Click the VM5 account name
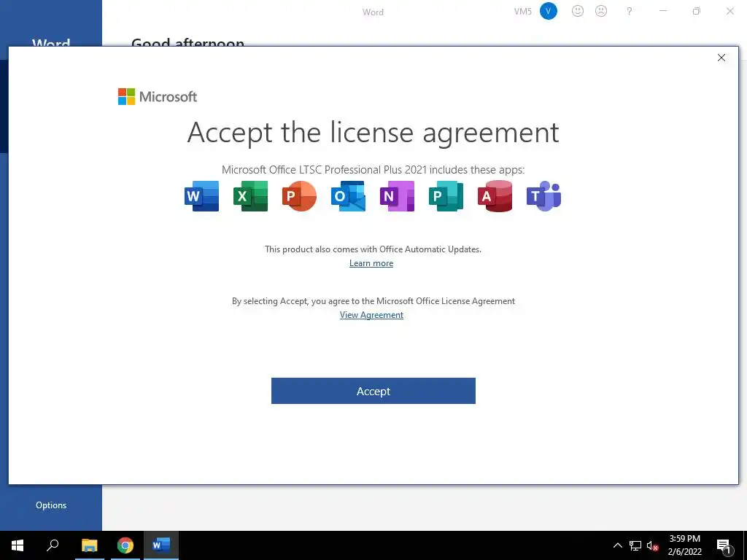The width and height of the screenshot is (747, 560). coord(522,12)
